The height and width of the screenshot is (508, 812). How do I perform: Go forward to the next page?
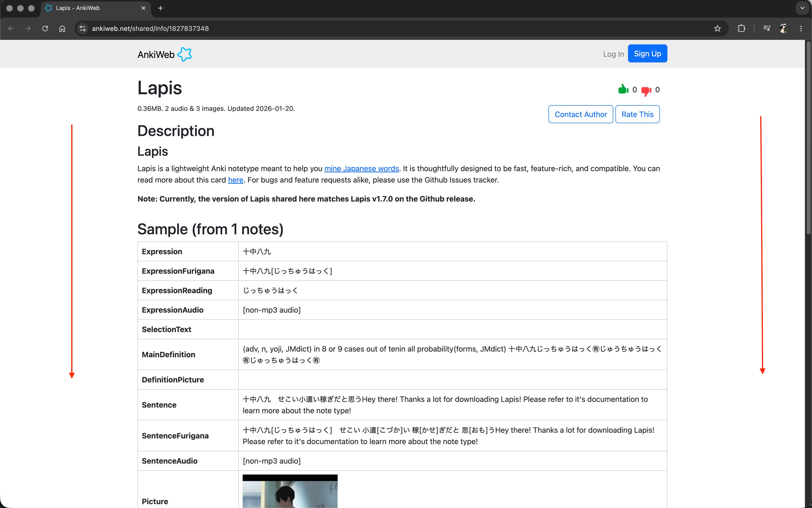pyautogui.click(x=28, y=28)
